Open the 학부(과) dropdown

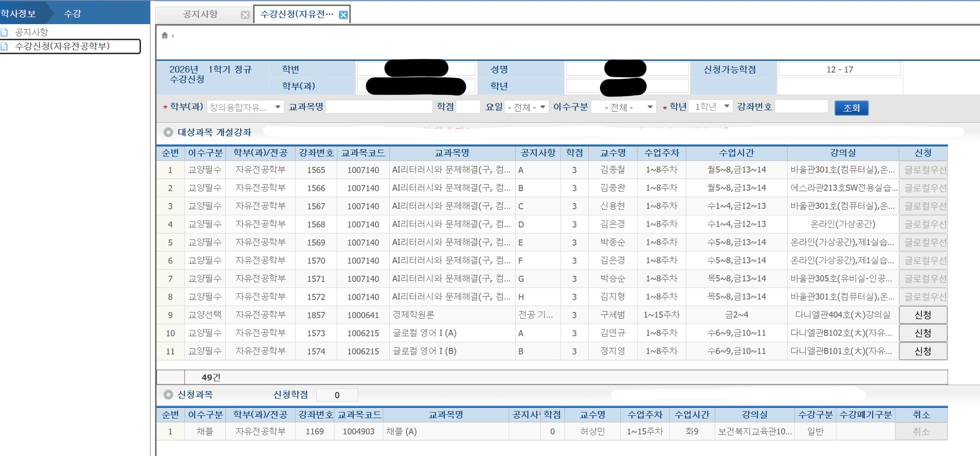click(x=245, y=107)
